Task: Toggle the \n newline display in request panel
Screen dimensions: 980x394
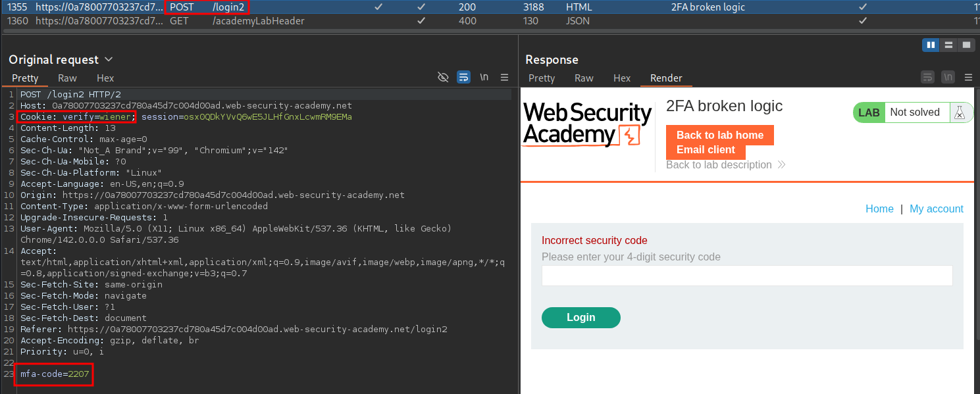Action: [484, 77]
